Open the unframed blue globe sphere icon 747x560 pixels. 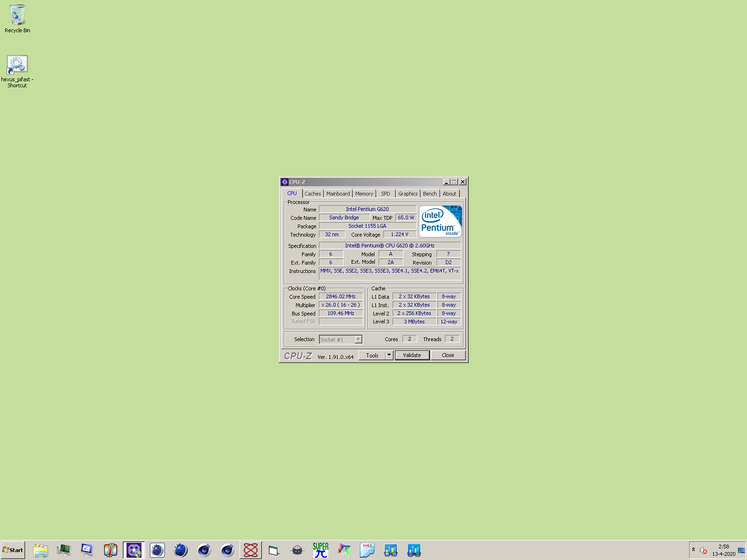[x=181, y=550]
